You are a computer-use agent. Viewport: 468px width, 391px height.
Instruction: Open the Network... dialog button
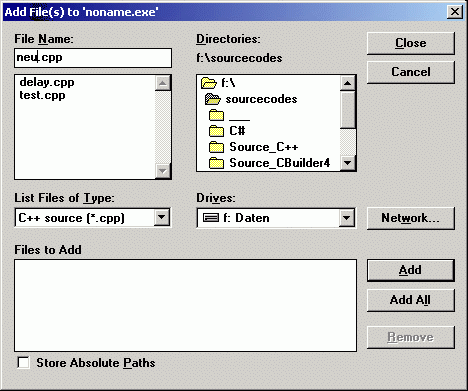tap(411, 218)
